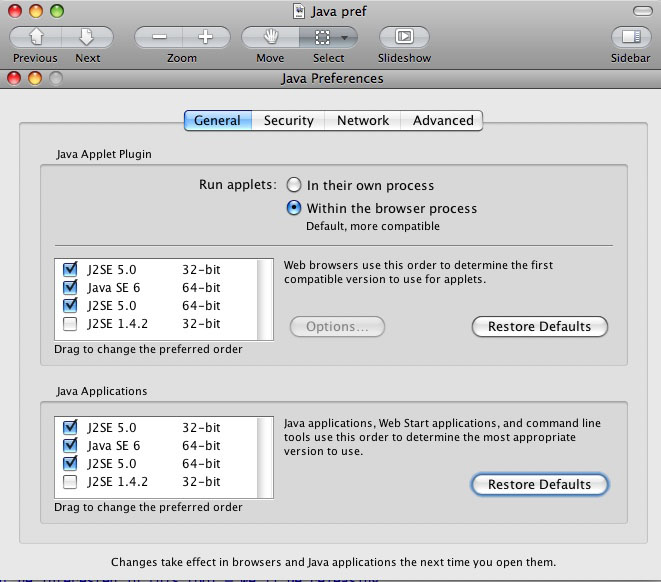Switch to the Security tab
Viewport: 661px width, 582px height.
(x=288, y=121)
